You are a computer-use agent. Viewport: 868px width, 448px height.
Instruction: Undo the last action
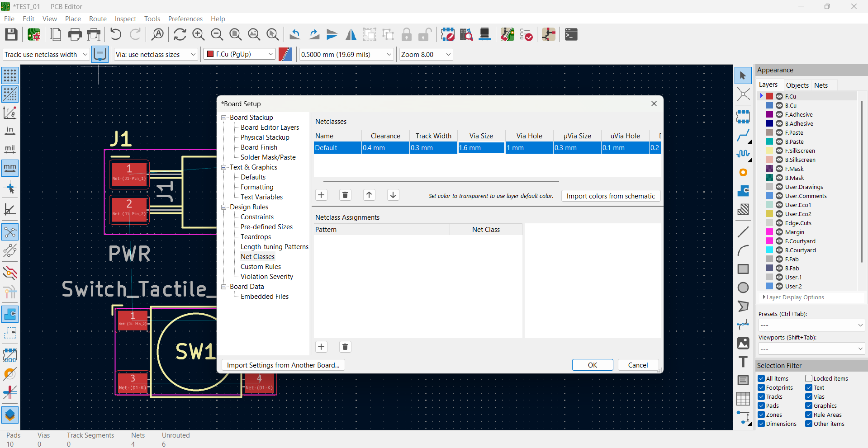(116, 34)
